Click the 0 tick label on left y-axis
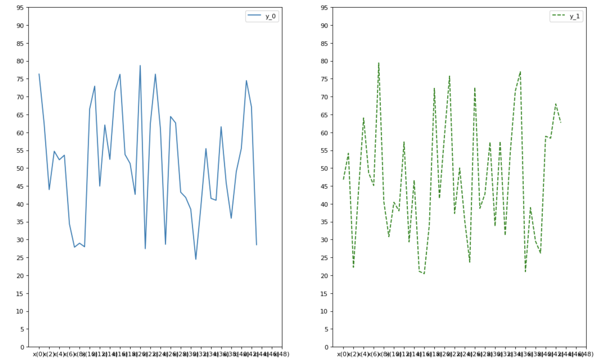 [22, 347]
